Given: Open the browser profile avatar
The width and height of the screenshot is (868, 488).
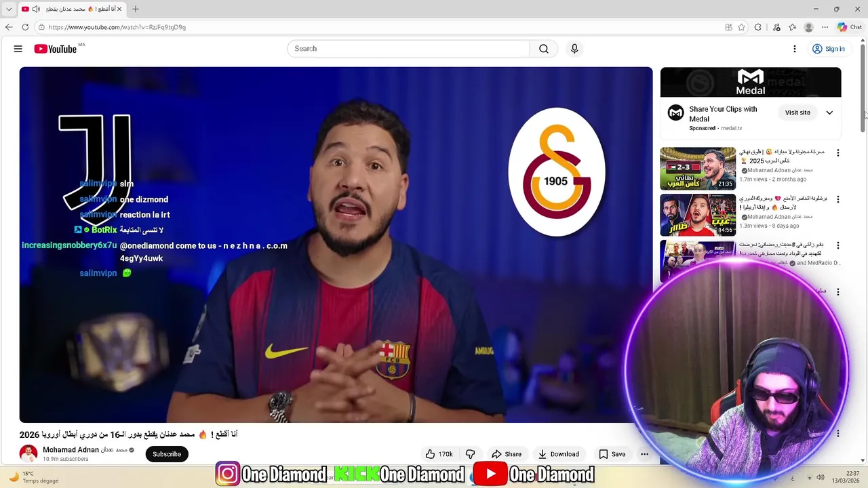Looking at the screenshot, I should [808, 27].
